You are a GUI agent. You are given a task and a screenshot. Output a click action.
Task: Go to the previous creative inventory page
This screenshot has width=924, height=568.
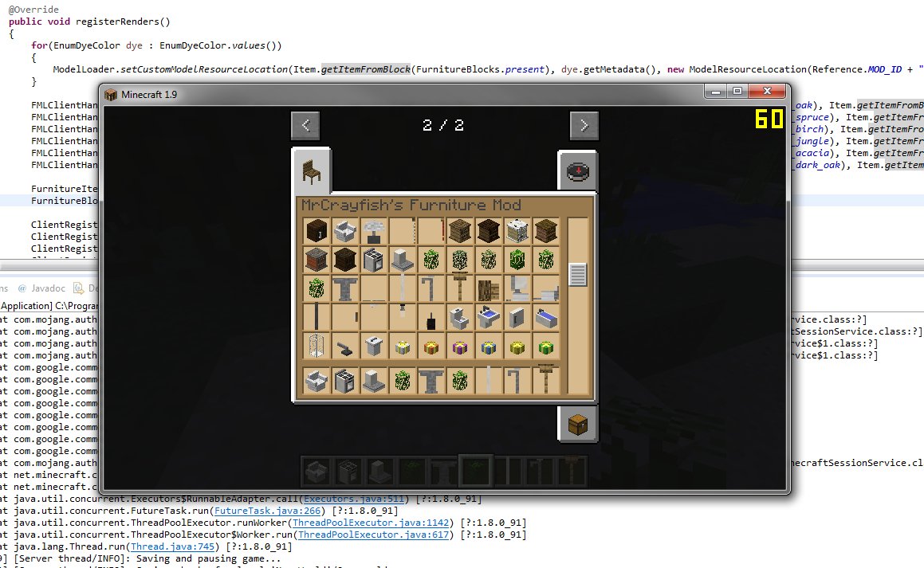305,125
